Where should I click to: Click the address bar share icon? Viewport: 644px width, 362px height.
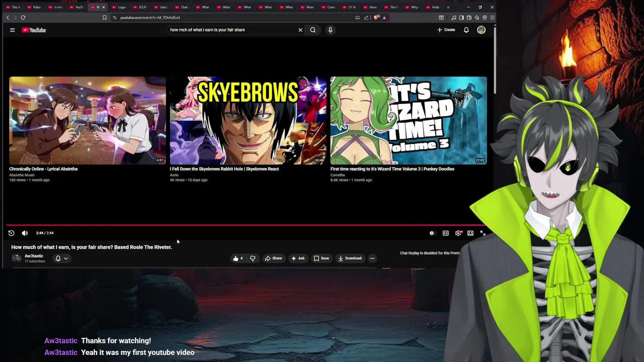[x=366, y=18]
